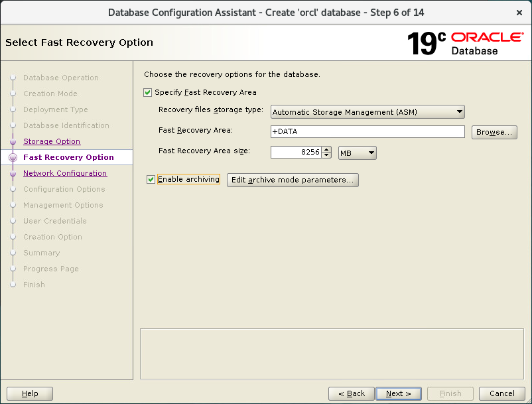The height and width of the screenshot is (404, 532).
Task: Click the Select Fast Recovery Option heading
Action: pyautogui.click(x=79, y=42)
